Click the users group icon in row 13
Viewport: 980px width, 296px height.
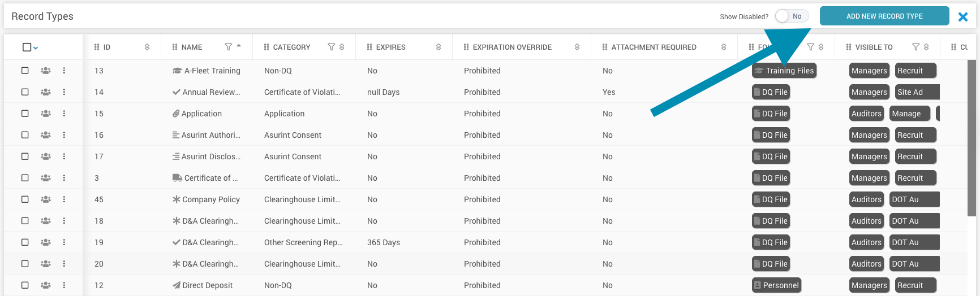(x=46, y=71)
